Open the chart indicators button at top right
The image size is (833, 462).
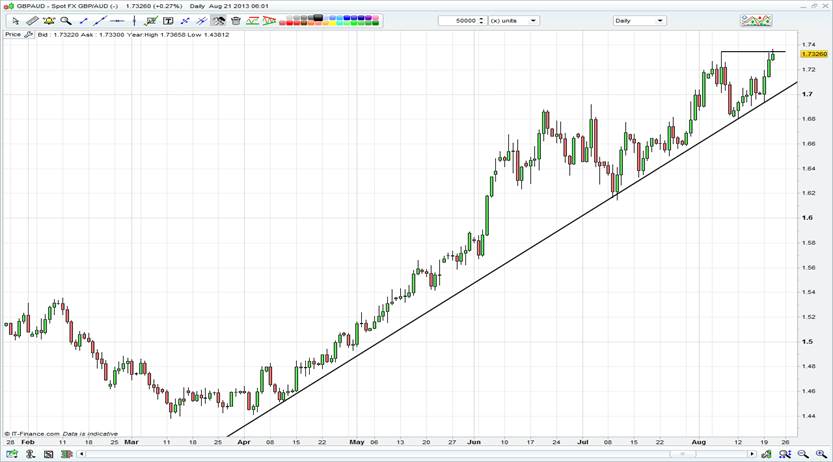point(755,20)
